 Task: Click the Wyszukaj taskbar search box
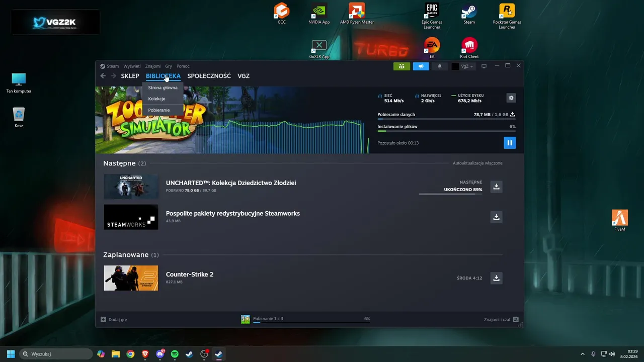56,354
